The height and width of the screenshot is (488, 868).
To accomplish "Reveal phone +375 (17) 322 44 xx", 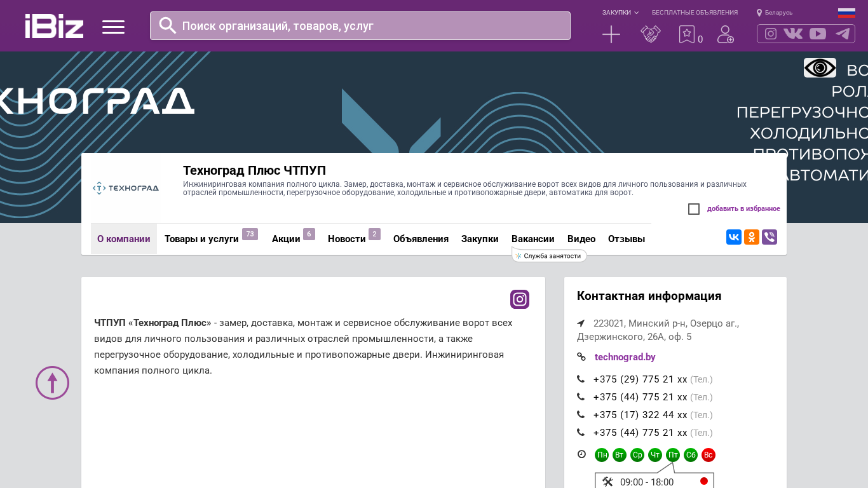I will pyautogui.click(x=641, y=415).
